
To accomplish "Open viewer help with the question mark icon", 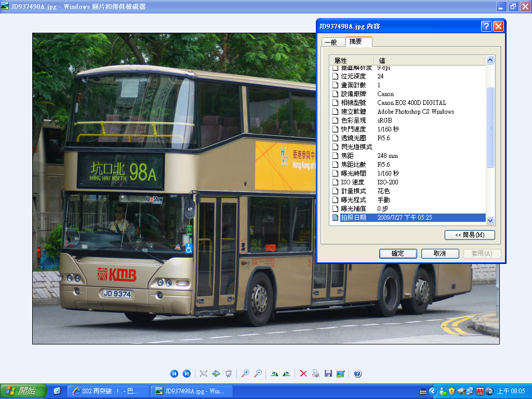I will click(x=357, y=374).
